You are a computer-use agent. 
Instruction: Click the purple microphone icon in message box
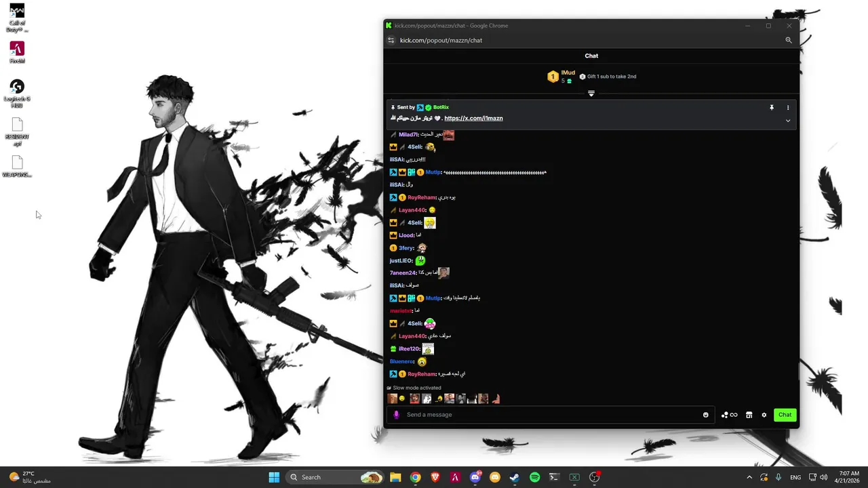[x=397, y=415]
